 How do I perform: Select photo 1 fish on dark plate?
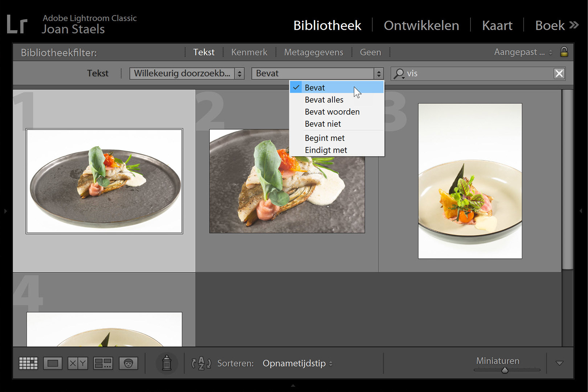coord(104,181)
